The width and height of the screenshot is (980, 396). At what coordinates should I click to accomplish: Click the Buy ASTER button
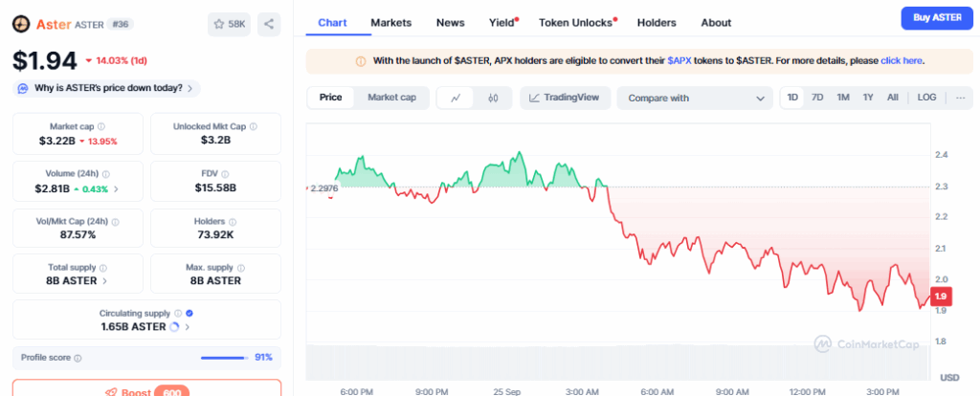click(934, 18)
